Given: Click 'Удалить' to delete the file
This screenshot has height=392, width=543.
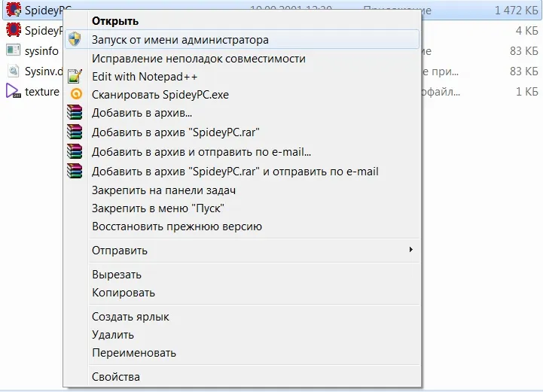Looking at the screenshot, I should tap(113, 335).
